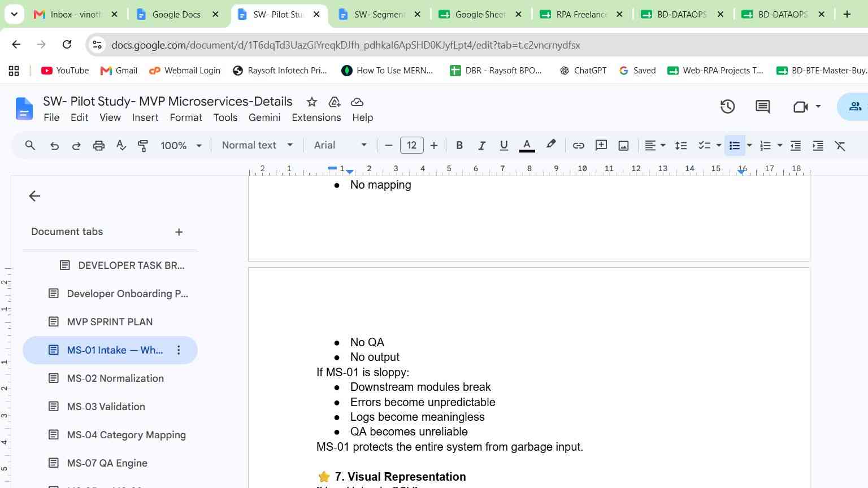Expand the Normal text style dropdown

pos(257,145)
